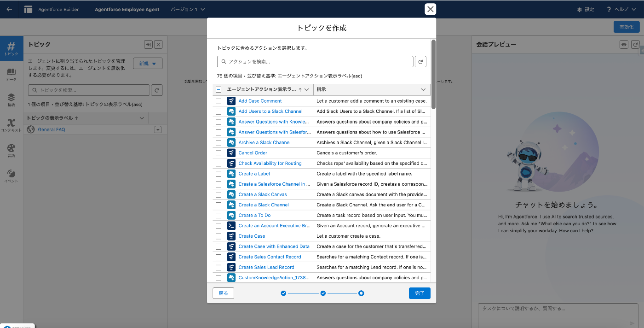Check the Add Case Comment checkbox
Screen dimensions: 644x328
click(218, 101)
